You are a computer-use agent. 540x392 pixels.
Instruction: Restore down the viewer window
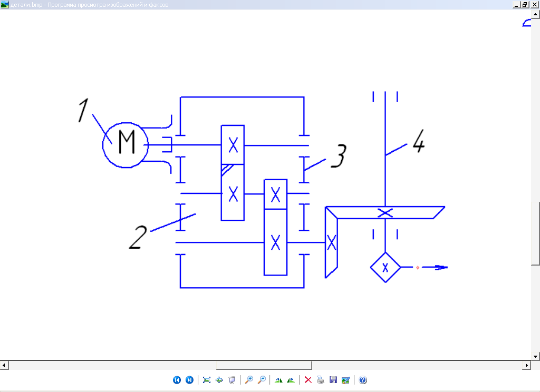pyautogui.click(x=524, y=4)
